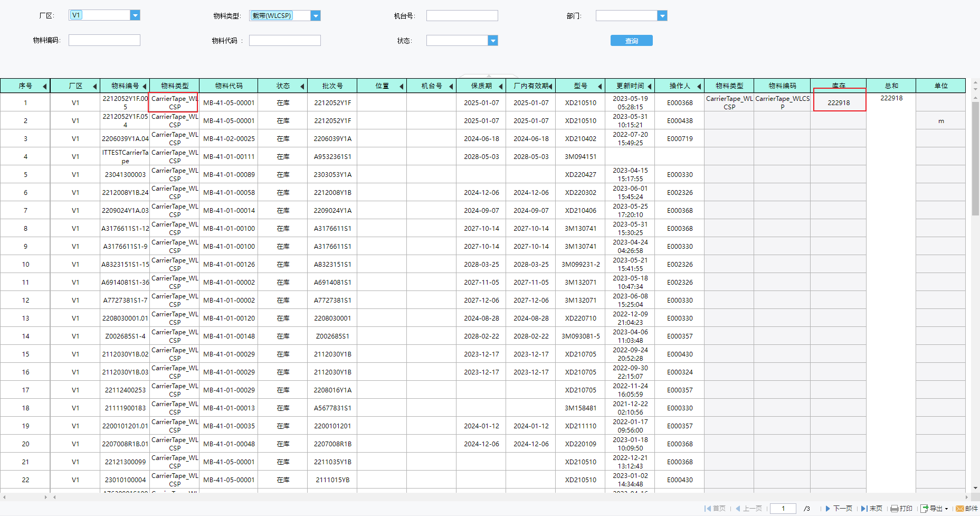Select batch Z002685S1 cell
Viewport: 980px width, 516px height.
pyautogui.click(x=332, y=336)
